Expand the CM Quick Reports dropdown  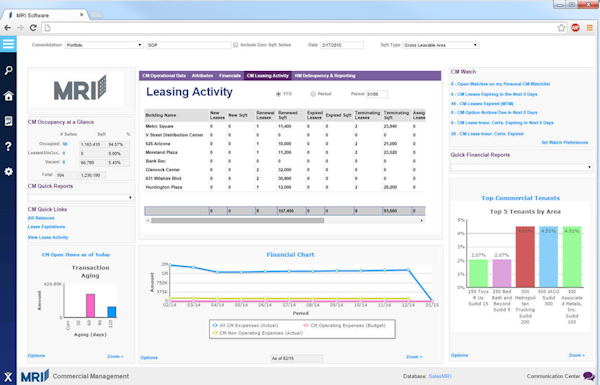(x=80, y=197)
